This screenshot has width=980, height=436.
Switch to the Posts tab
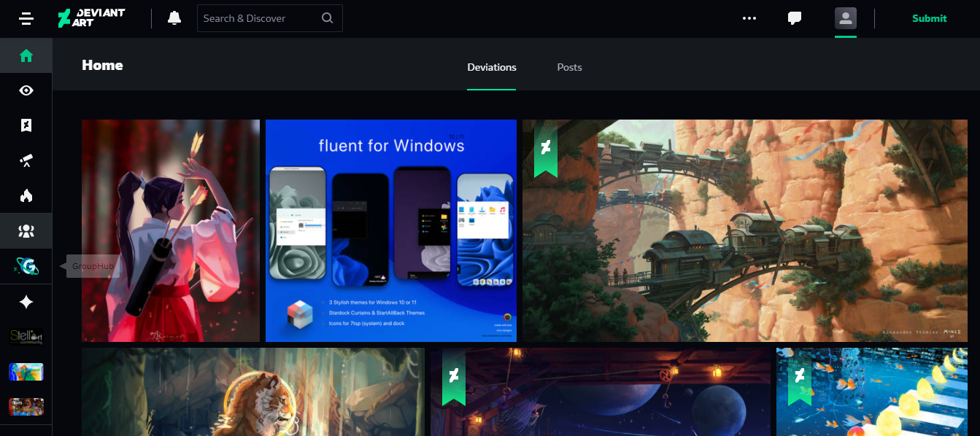coord(569,67)
